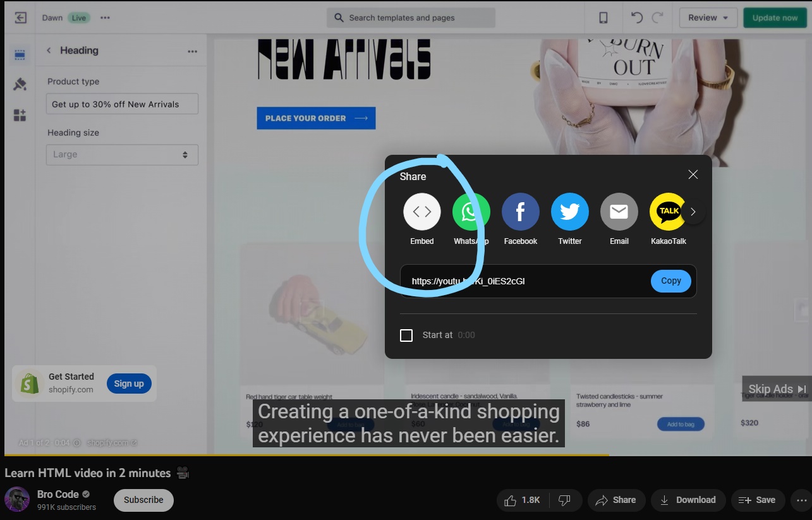Viewport: 812px width, 520px height.
Task: Expand the Review dropdown
Action: [x=708, y=18]
